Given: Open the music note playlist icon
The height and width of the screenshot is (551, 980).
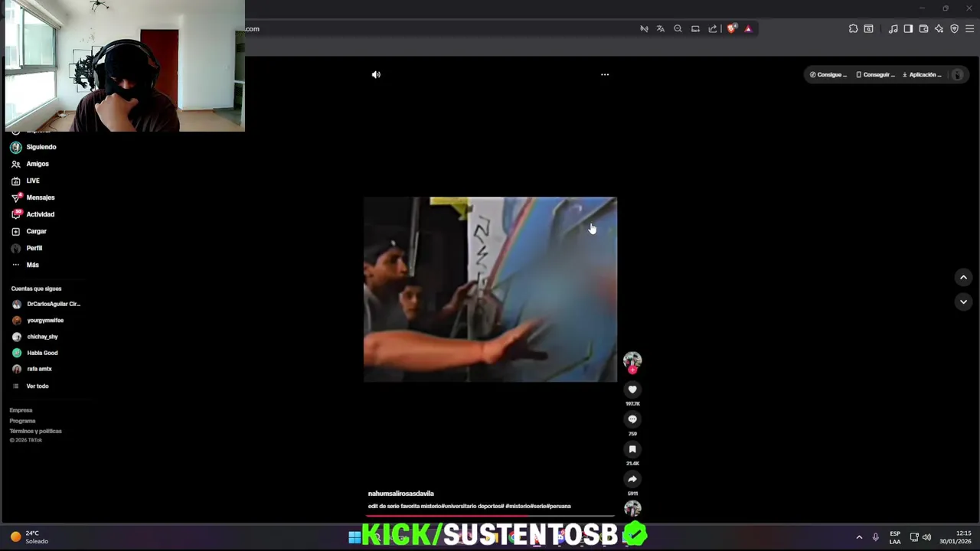Looking at the screenshot, I should pos(893,29).
